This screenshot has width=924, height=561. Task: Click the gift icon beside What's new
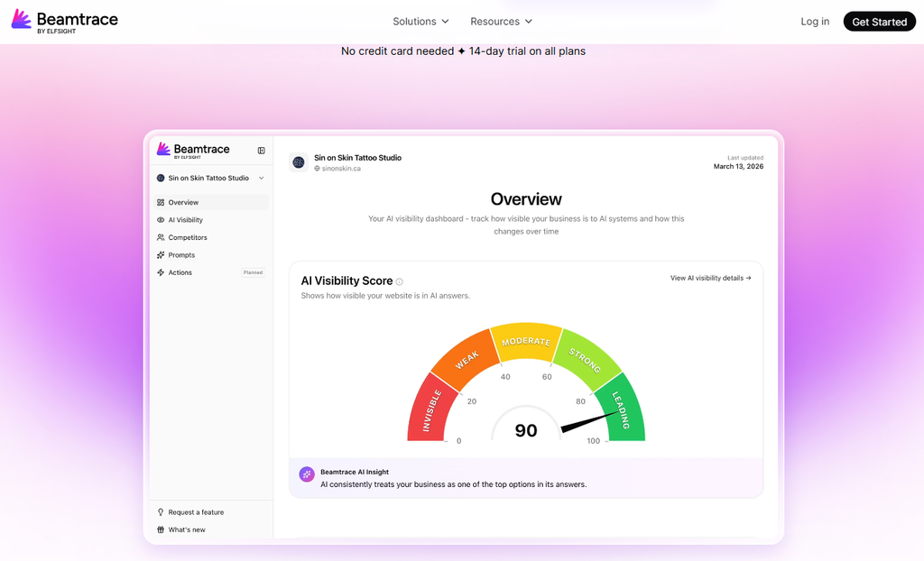[x=161, y=529]
